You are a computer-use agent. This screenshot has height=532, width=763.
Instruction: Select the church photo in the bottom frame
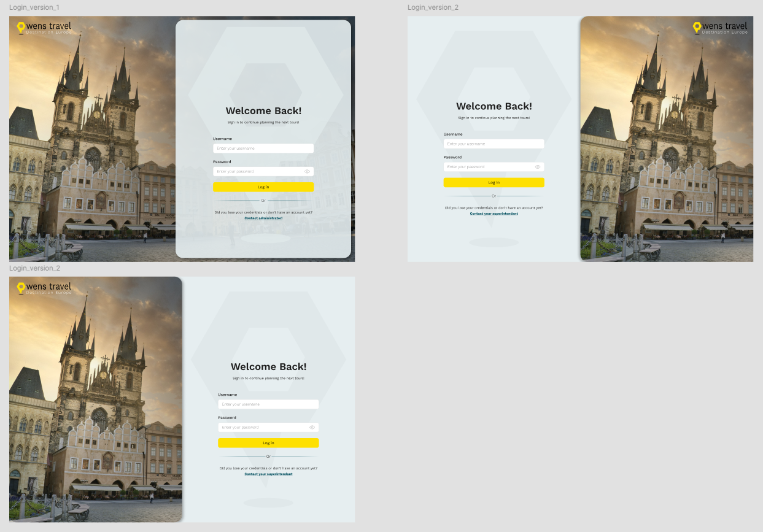click(96, 399)
